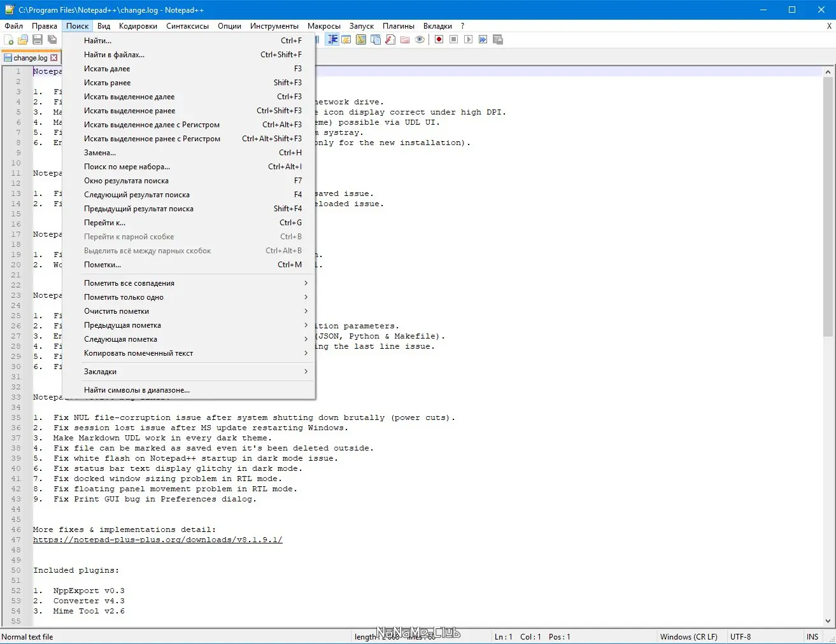Expand the Предыдущая пометка submenu
Viewport: 836px width, 644px height.
click(x=189, y=325)
